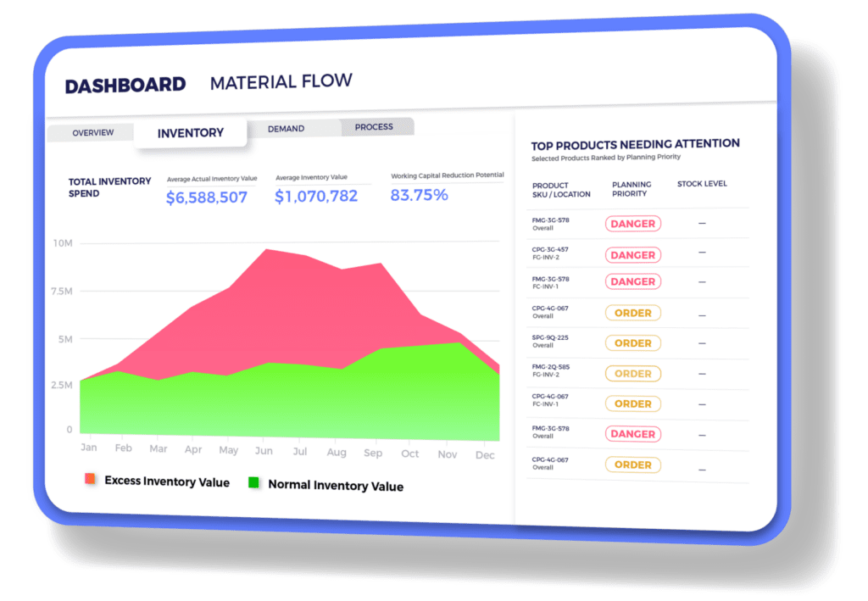Image resolution: width=868 pixels, height=601 pixels.
Task: Click the 2.5M y-axis label
Action: coord(61,385)
